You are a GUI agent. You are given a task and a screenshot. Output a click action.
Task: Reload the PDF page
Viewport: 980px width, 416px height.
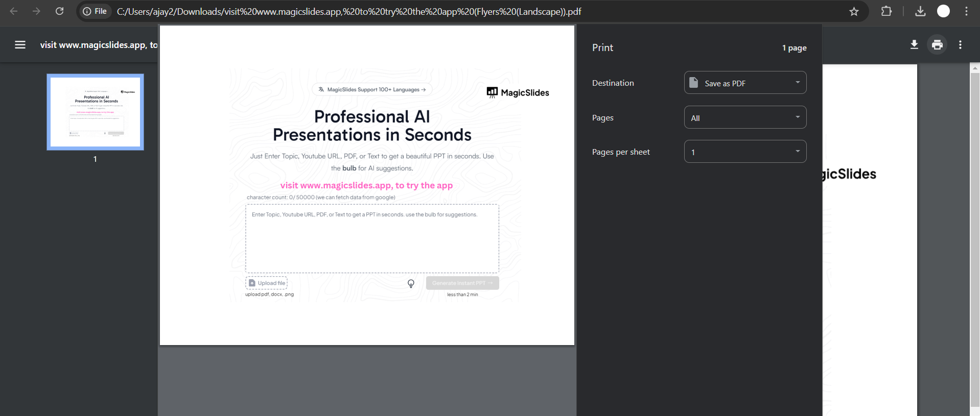tap(59, 11)
